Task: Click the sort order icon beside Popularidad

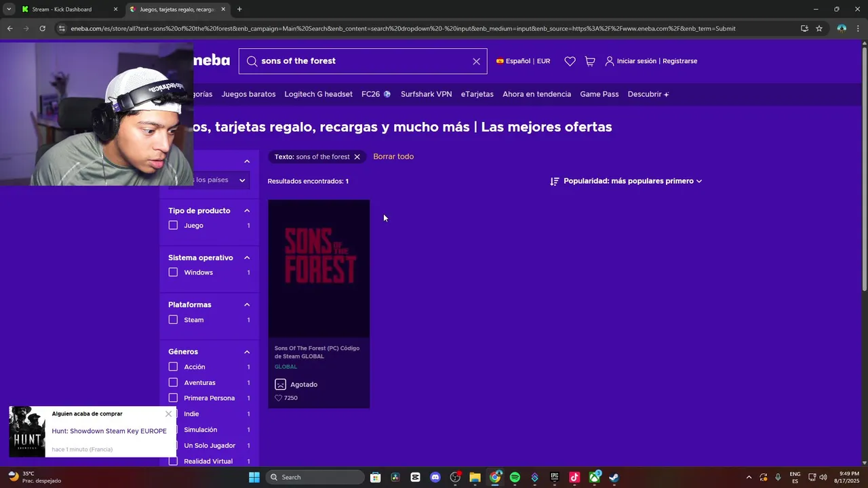Action: (555, 181)
